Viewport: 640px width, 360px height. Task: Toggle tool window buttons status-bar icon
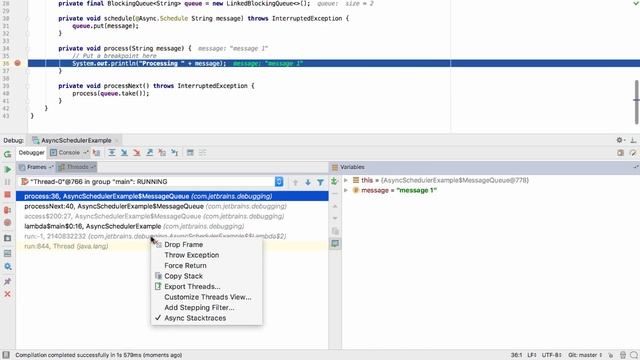pyautogui.click(x=6, y=355)
